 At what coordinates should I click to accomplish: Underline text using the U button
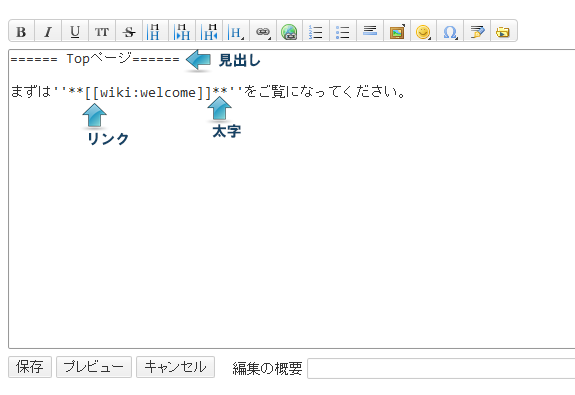75,32
